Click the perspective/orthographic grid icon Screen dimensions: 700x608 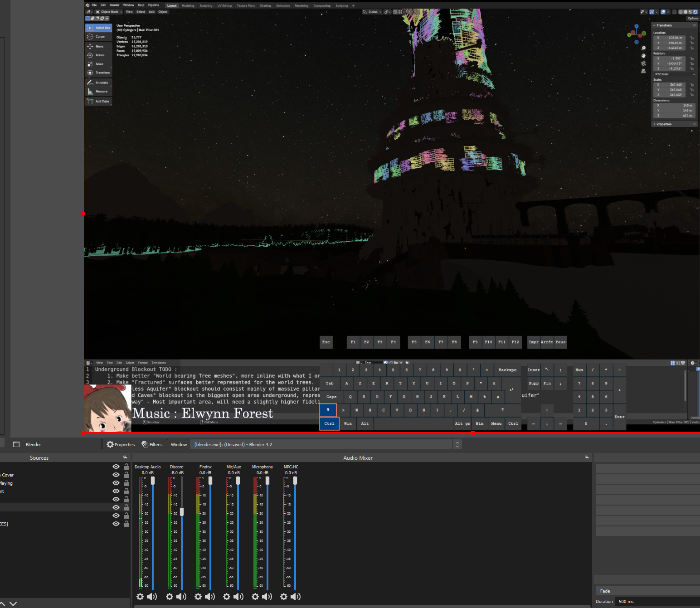tap(643, 71)
